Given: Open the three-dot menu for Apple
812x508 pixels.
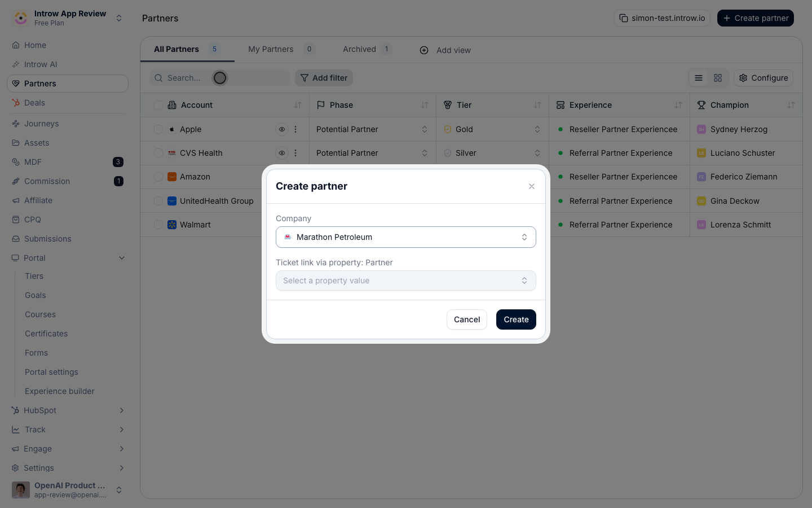Looking at the screenshot, I should (295, 129).
